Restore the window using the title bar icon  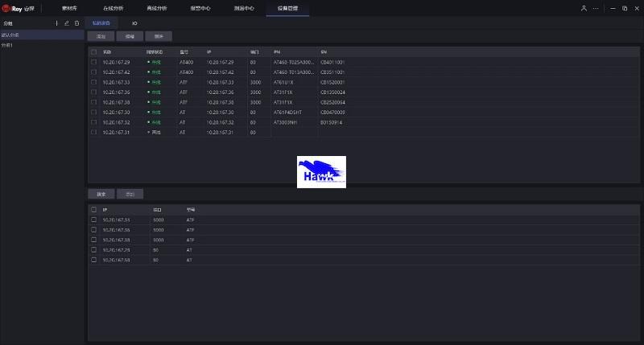point(625,8)
